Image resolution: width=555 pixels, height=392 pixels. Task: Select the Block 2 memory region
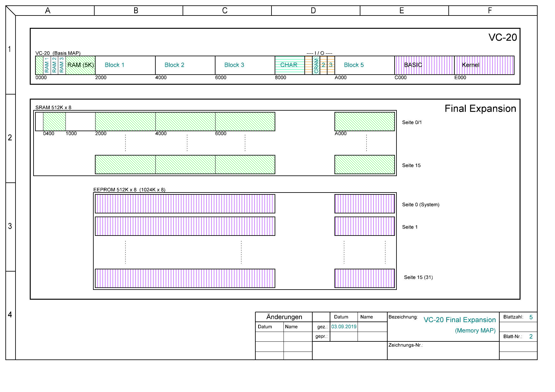point(174,65)
